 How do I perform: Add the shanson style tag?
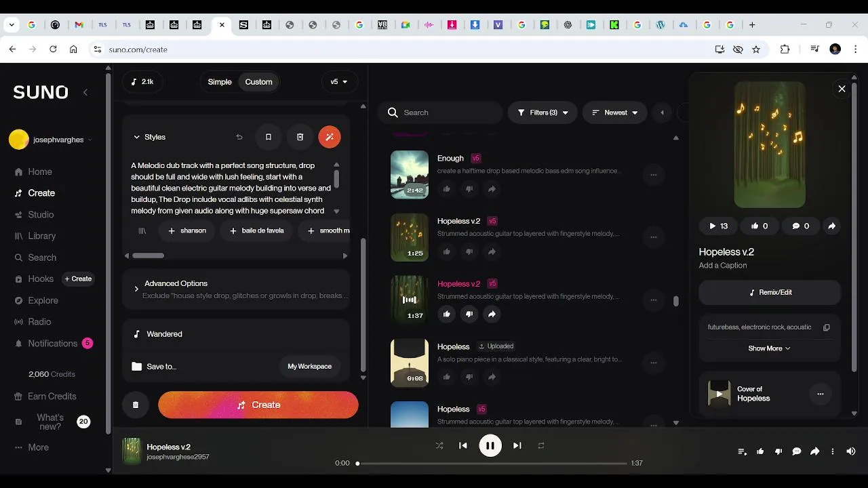point(186,230)
